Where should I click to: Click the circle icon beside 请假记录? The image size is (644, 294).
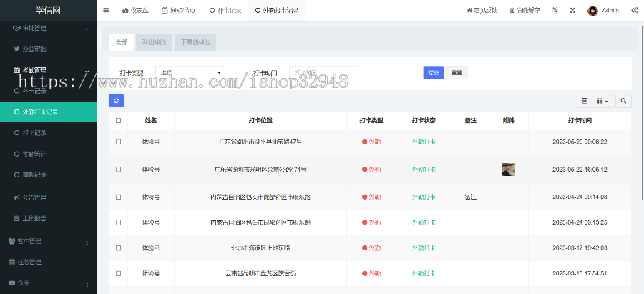point(17,175)
